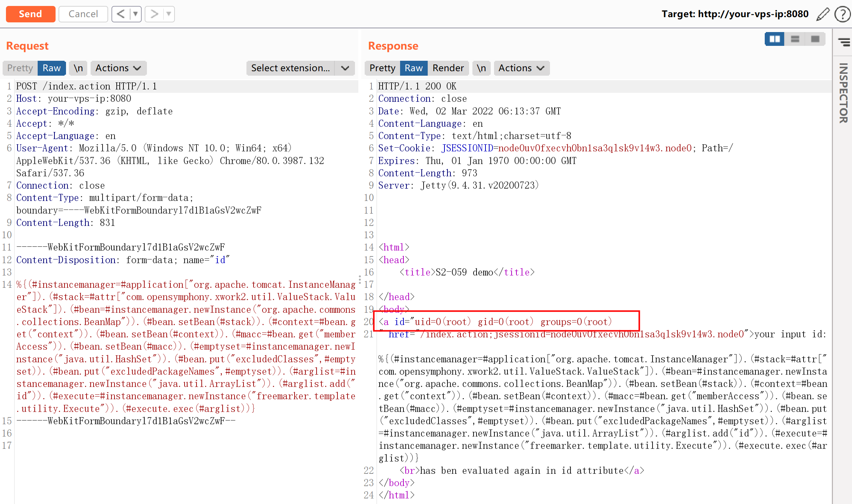Go back with the history left arrow
This screenshot has height=504, width=852.
[120, 14]
